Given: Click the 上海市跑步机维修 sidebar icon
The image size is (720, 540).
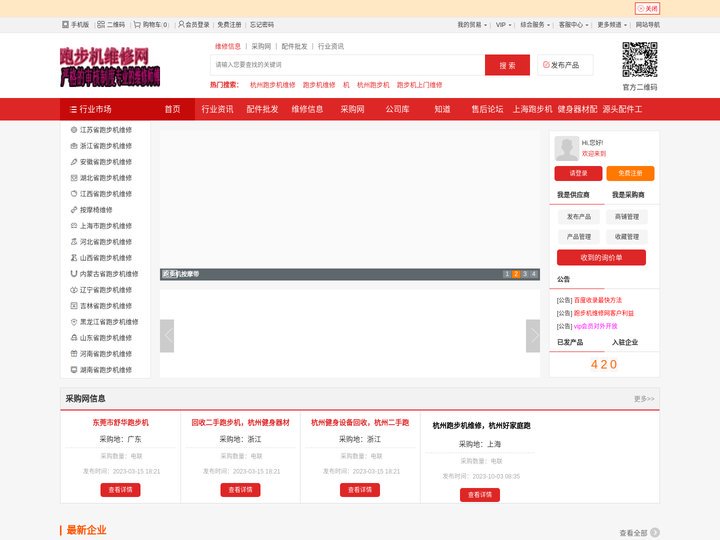Looking at the screenshot, I should pyautogui.click(x=73, y=226).
